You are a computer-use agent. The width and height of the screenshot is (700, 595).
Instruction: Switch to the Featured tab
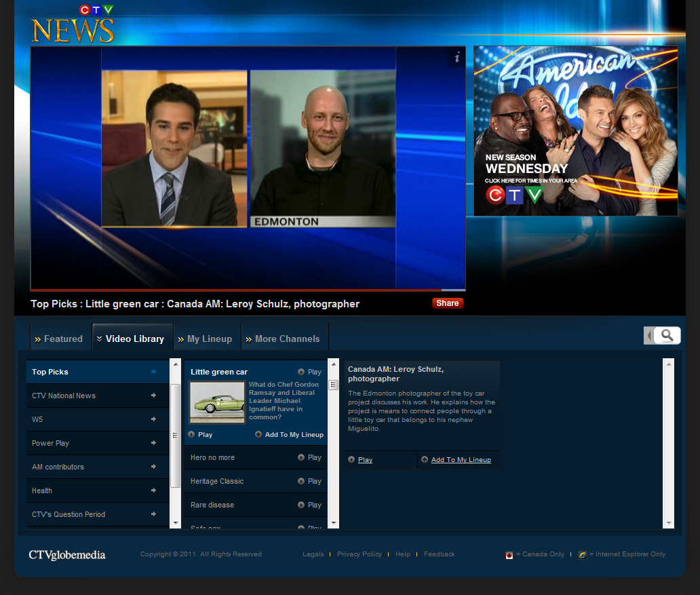pos(61,339)
